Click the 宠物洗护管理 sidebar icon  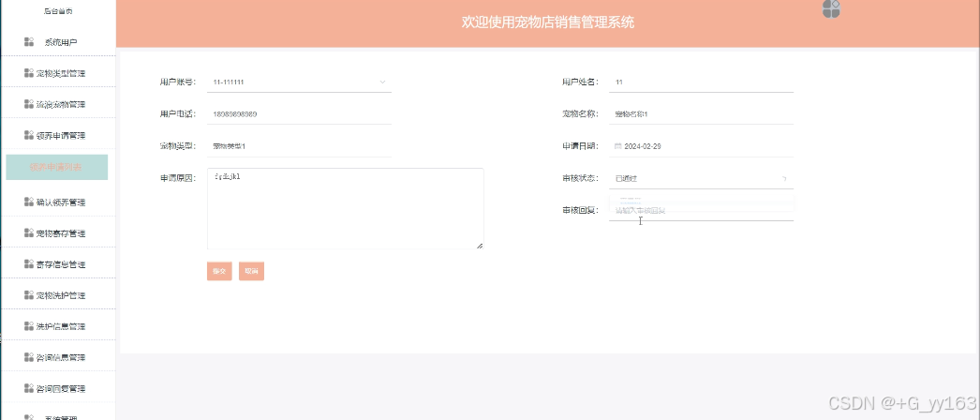pos(29,295)
